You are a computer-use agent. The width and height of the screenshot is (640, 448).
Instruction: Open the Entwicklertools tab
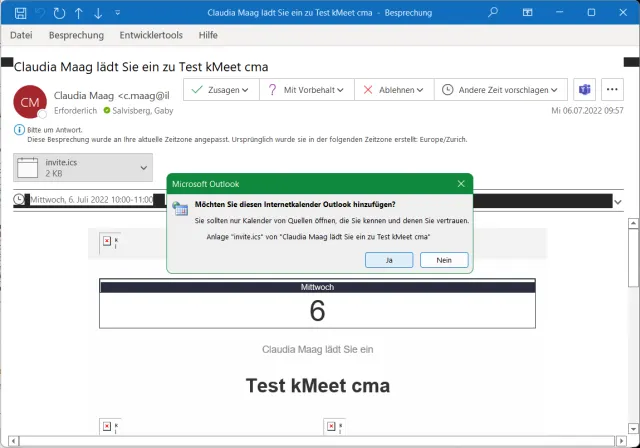click(x=151, y=35)
